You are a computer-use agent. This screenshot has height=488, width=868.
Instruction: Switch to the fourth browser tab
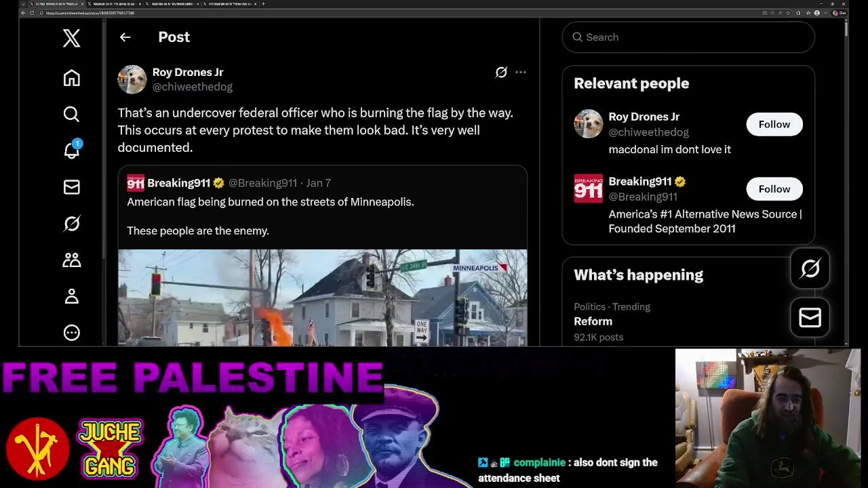point(231,4)
